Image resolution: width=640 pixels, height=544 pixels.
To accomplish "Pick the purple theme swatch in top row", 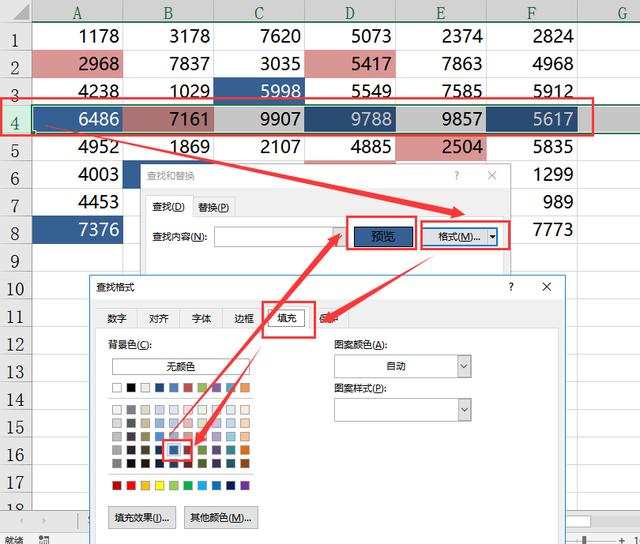I will coord(216,388).
